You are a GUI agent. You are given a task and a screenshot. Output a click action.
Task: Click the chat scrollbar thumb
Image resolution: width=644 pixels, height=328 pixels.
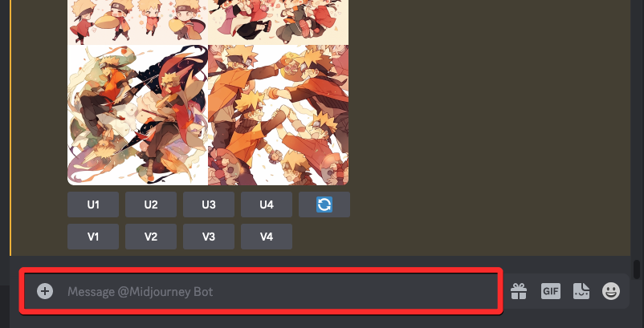[637, 269]
